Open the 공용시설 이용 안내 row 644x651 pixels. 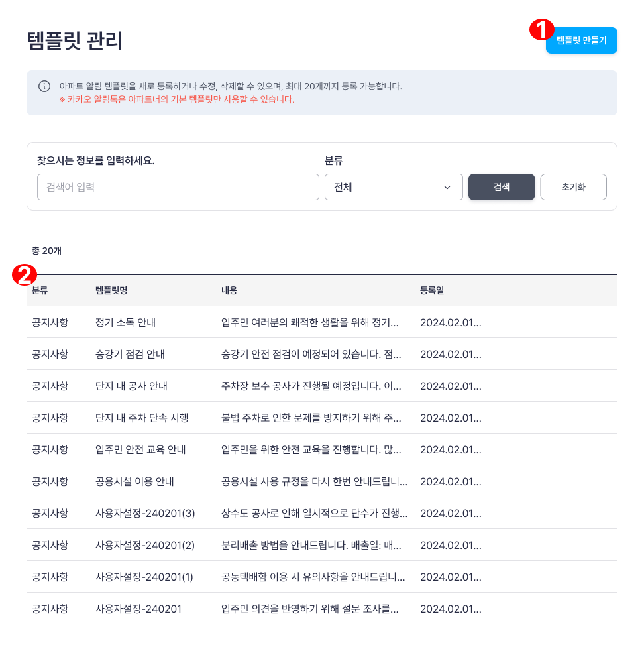tap(322, 481)
